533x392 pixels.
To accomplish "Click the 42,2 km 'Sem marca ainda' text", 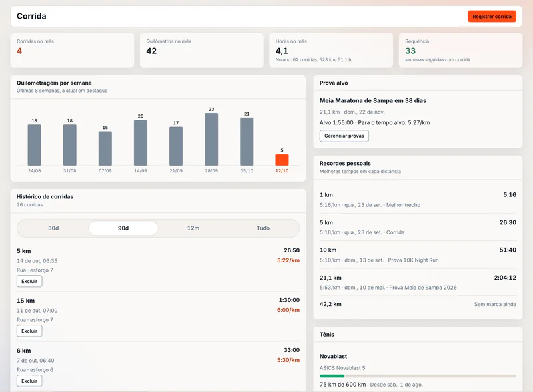I will (x=495, y=304).
